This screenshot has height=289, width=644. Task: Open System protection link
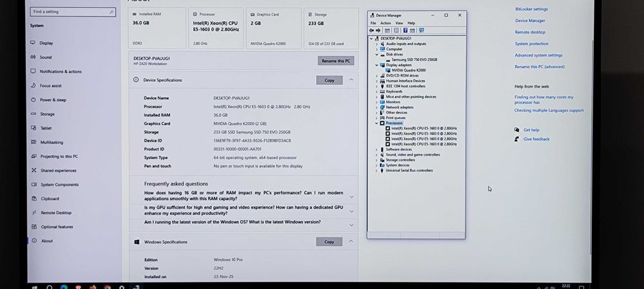pyautogui.click(x=531, y=44)
